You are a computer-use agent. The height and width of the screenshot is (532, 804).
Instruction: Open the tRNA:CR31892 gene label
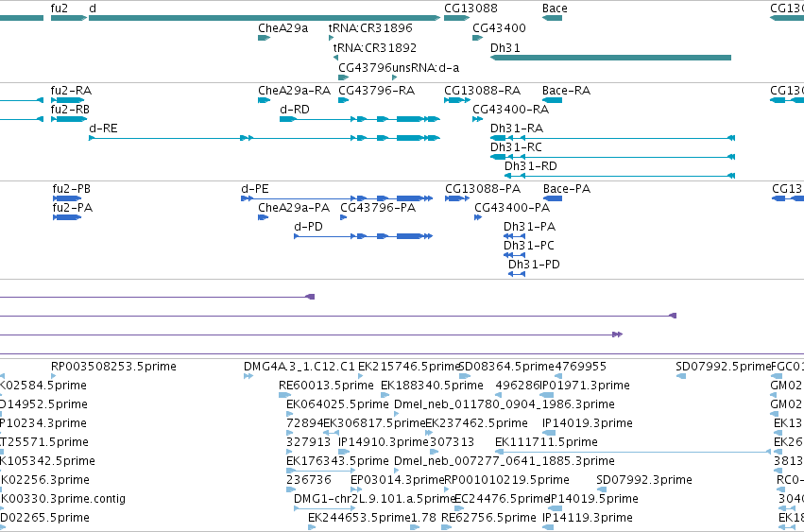[375, 47]
